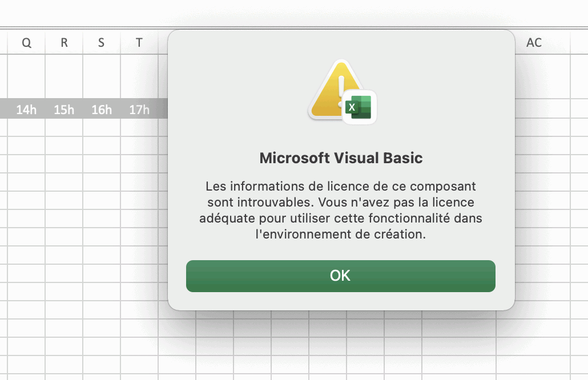Select the empty cell directly below 17h
The image size is (588, 380).
pos(139,127)
